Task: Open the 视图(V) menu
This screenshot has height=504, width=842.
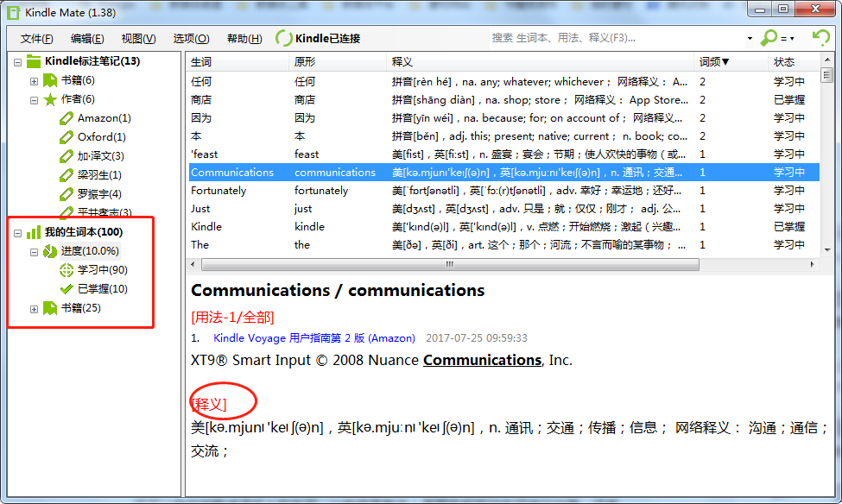Action: point(138,39)
